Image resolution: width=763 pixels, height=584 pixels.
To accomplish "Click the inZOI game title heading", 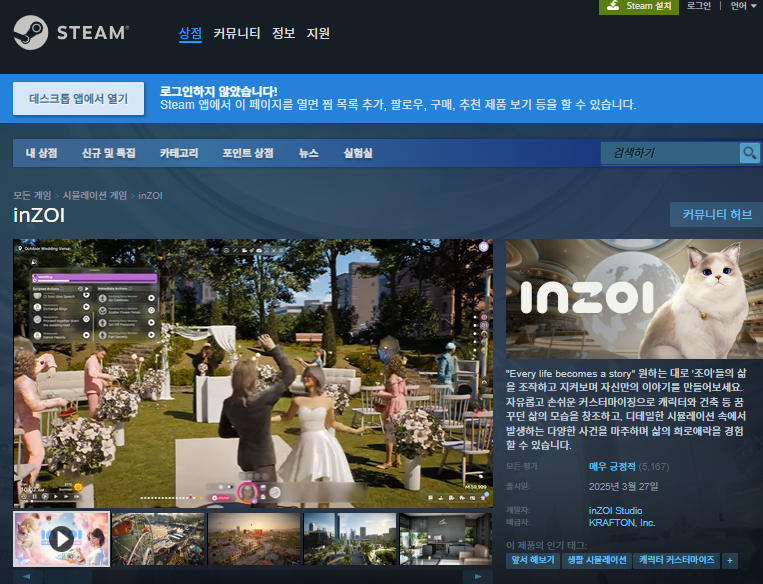I will tap(39, 215).
